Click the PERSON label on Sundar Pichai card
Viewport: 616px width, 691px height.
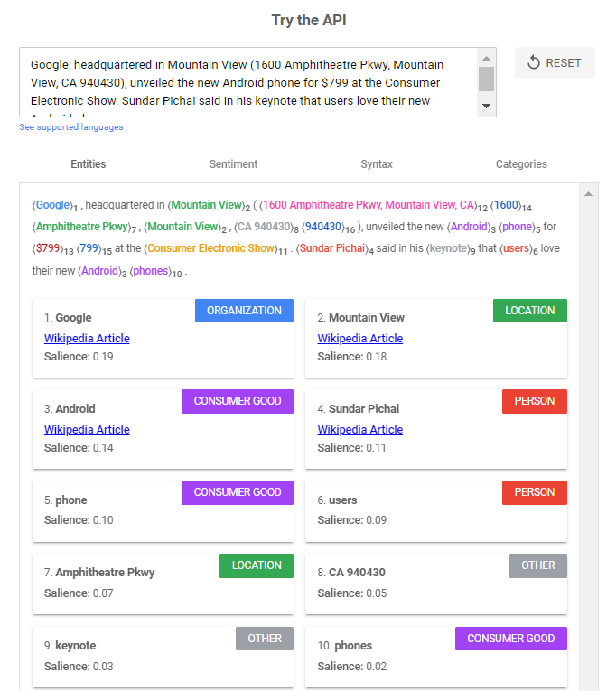pyautogui.click(x=534, y=402)
